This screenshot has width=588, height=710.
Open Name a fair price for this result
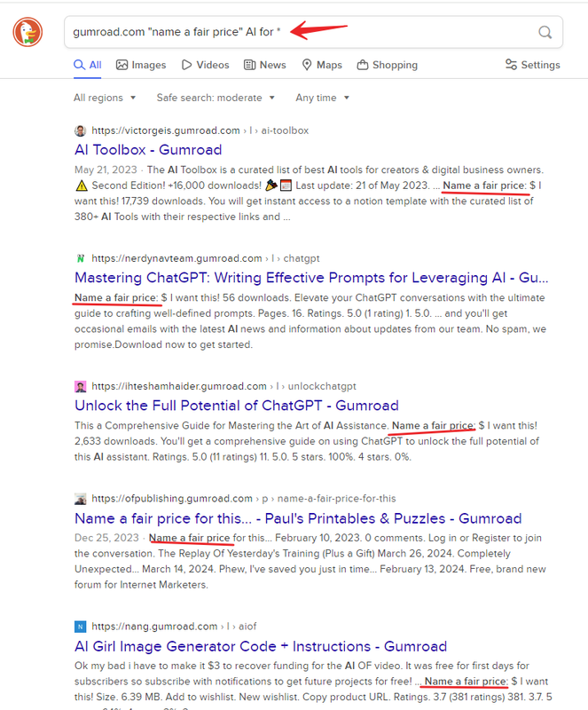coord(298,518)
